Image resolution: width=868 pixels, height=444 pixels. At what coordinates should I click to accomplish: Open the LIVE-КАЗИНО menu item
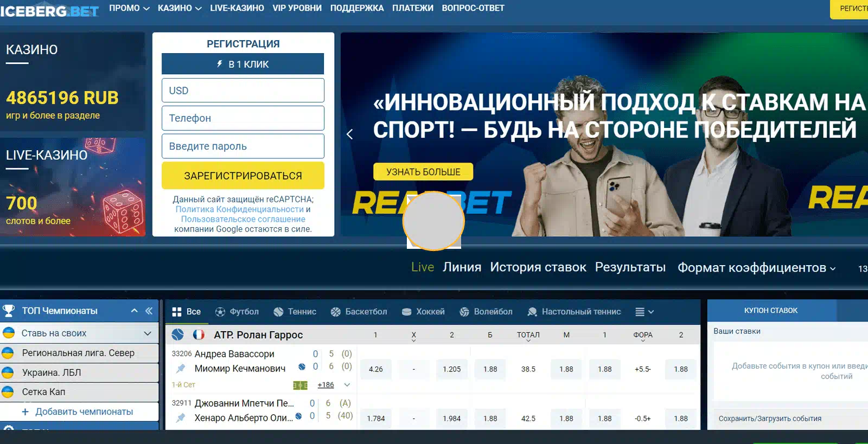point(237,8)
